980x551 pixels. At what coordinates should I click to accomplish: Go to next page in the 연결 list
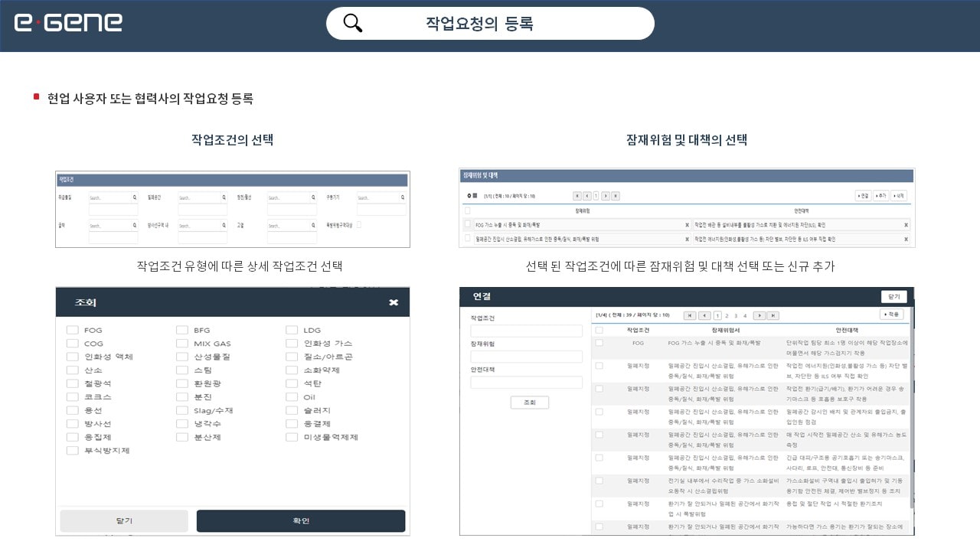(x=759, y=315)
